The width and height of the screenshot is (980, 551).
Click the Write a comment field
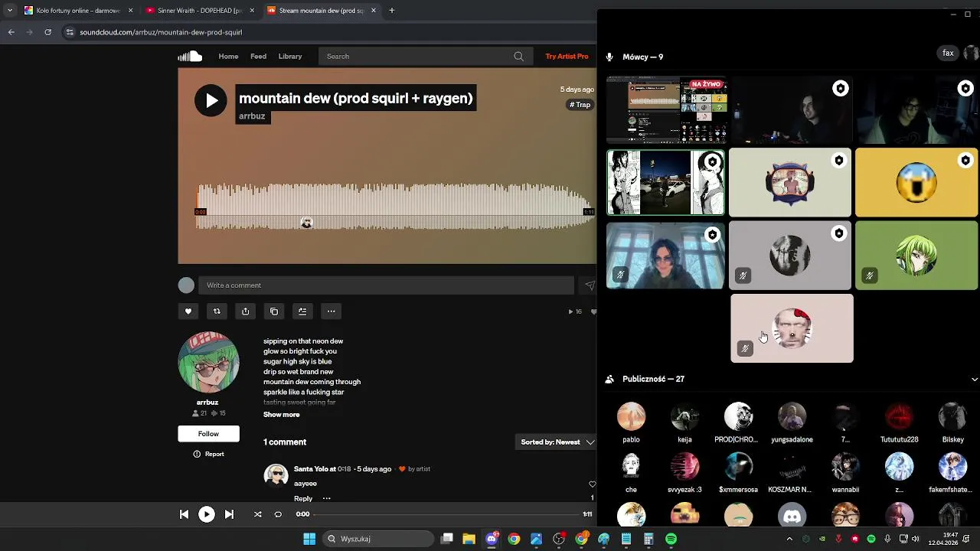[386, 285]
